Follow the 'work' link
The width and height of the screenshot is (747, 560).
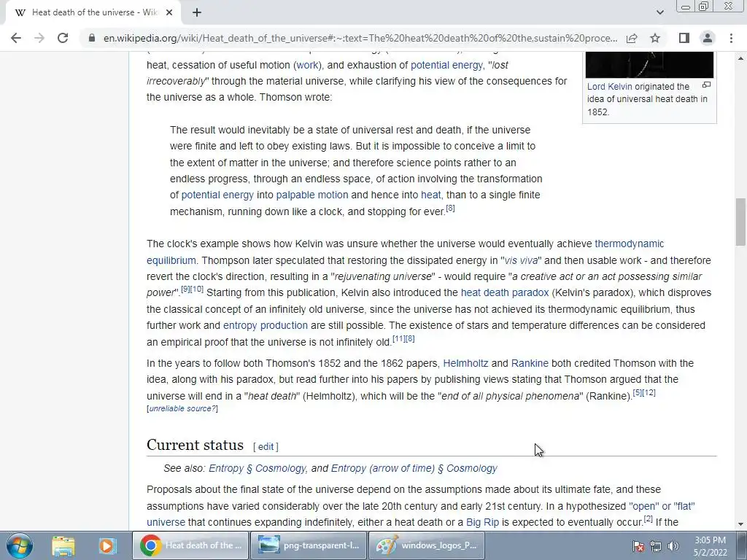tap(307, 65)
